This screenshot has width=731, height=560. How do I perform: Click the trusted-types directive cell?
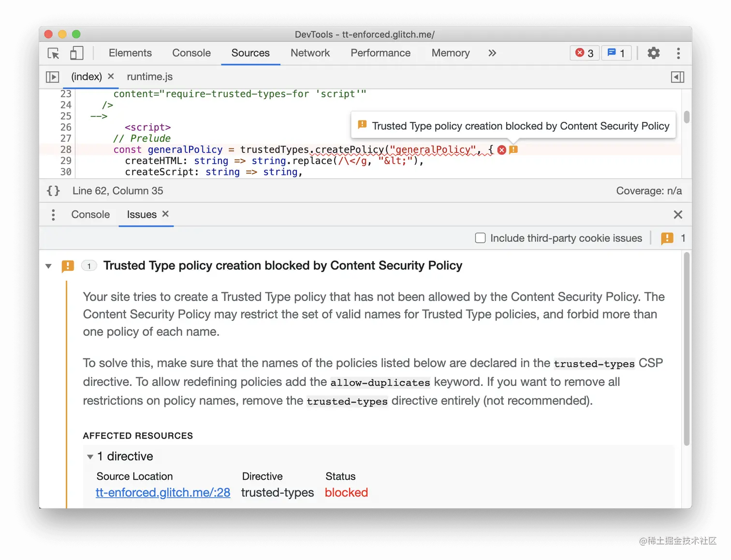point(278,492)
